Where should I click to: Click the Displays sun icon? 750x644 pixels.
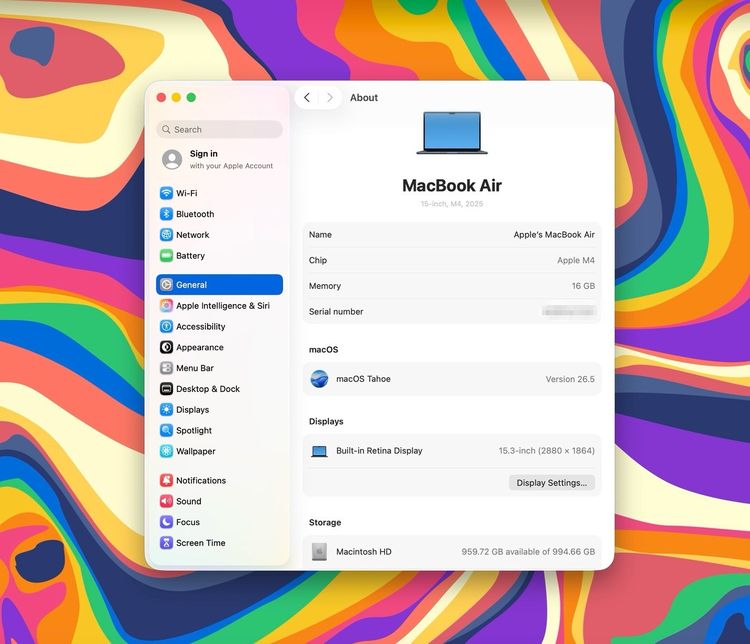pos(166,410)
